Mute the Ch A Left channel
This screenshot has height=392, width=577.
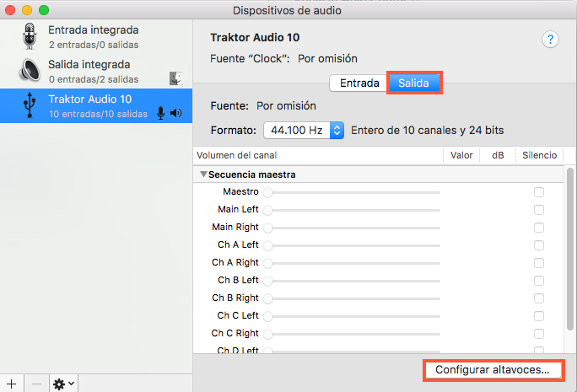coord(539,245)
